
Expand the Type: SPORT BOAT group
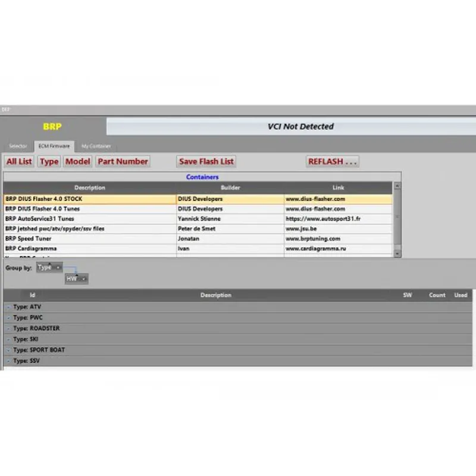coord(8,350)
